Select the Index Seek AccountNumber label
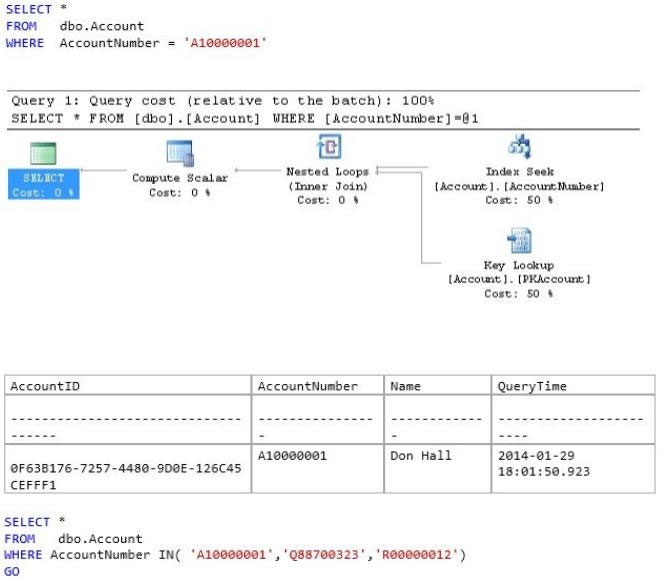This screenshot has width=659, height=582. pos(519,186)
